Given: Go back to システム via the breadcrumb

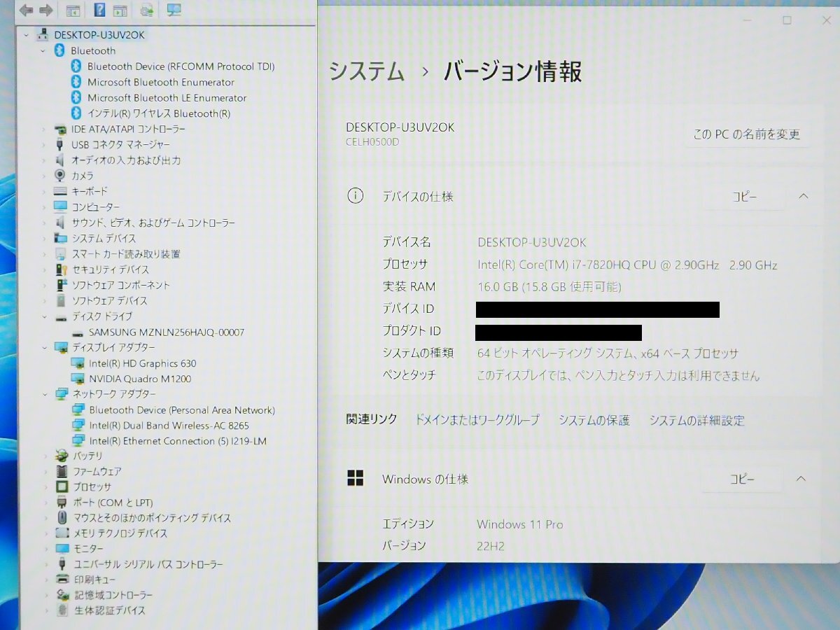Looking at the screenshot, I should [x=367, y=71].
